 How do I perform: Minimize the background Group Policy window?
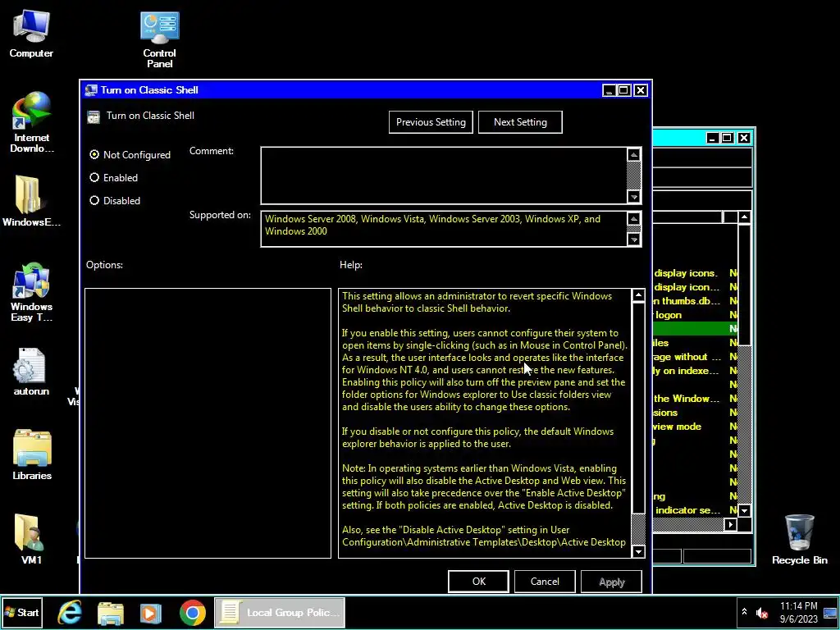point(712,138)
